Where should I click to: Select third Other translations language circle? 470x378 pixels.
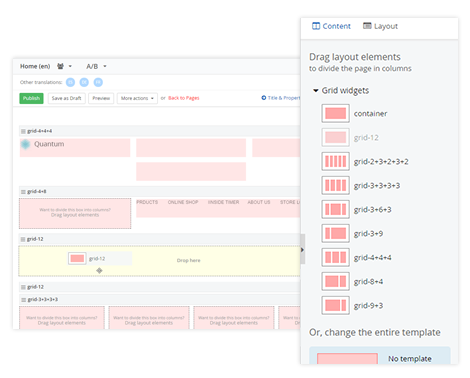(98, 82)
